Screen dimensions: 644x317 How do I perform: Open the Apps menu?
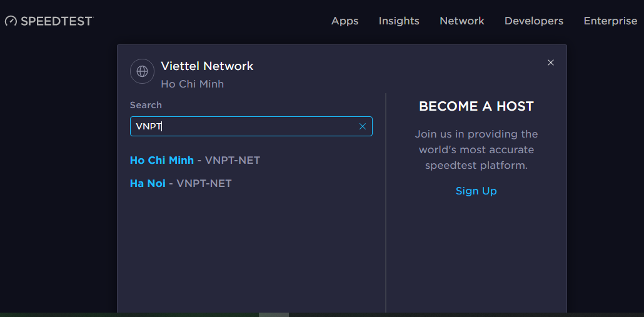tap(345, 21)
